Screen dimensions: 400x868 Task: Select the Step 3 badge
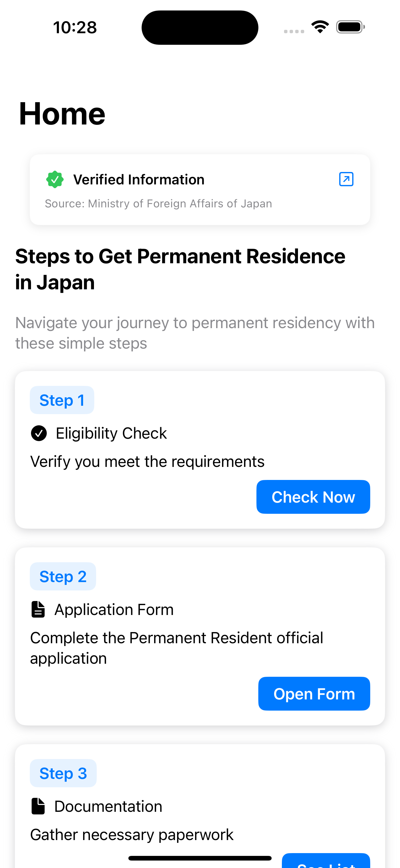[63, 773]
